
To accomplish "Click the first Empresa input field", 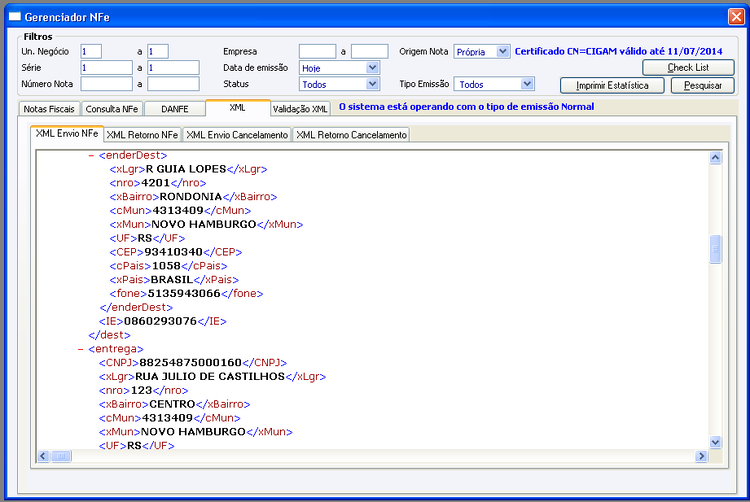I will point(318,51).
